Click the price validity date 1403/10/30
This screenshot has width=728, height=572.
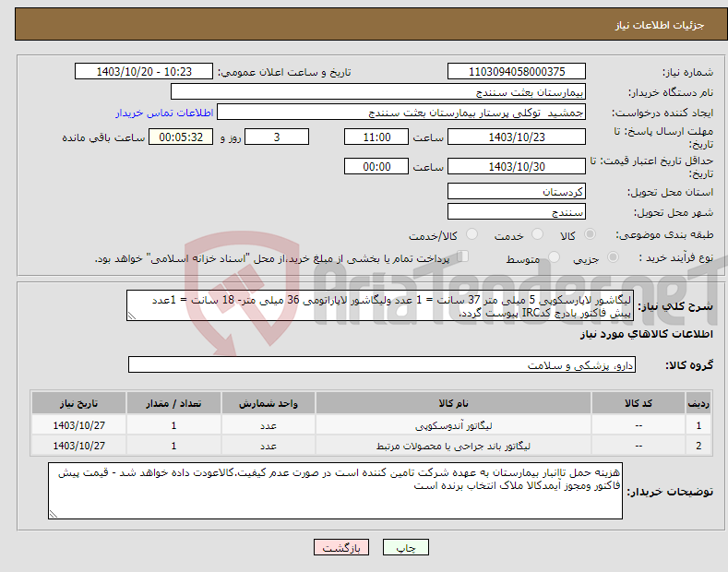click(x=517, y=166)
